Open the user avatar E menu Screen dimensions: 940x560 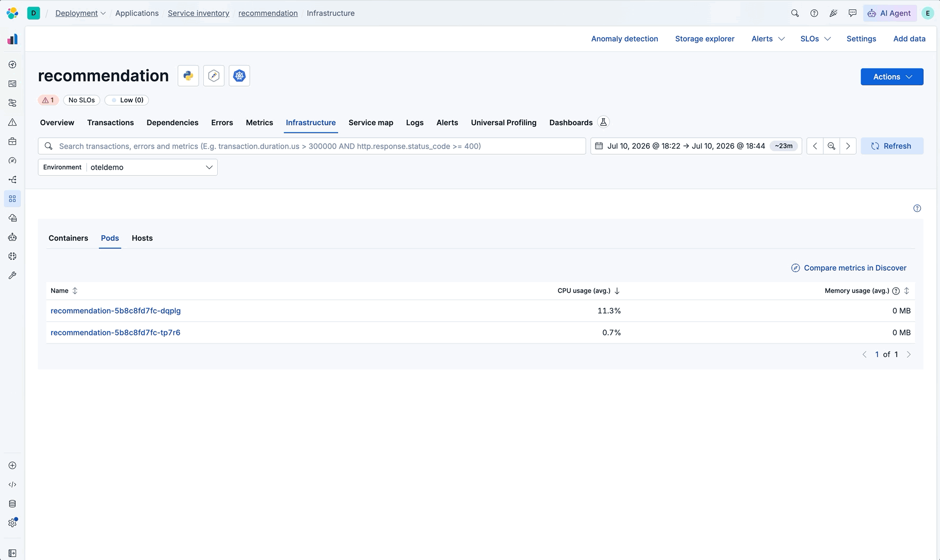(x=928, y=13)
